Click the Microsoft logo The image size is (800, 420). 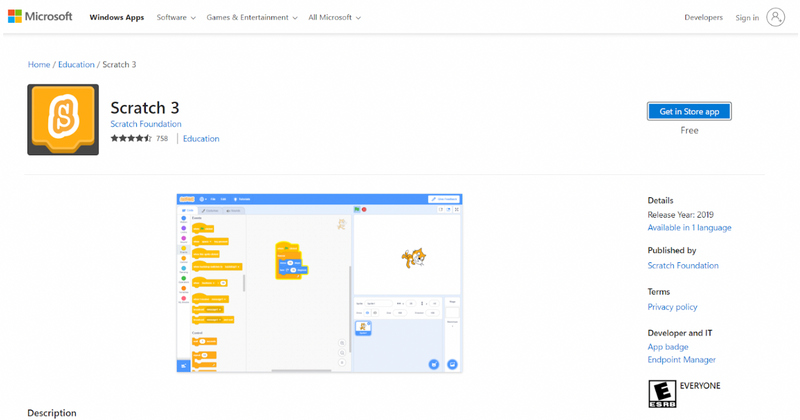[40, 17]
